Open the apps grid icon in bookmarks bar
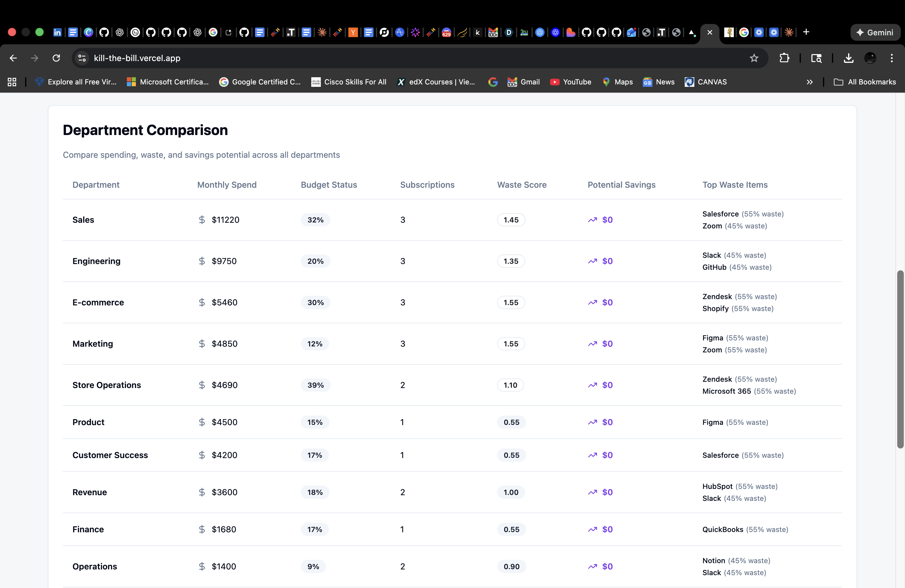The height and width of the screenshot is (588, 905). (x=12, y=82)
